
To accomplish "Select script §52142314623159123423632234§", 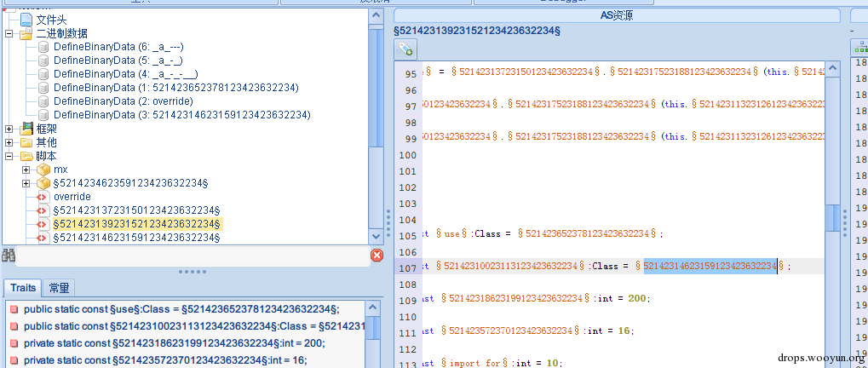I will [137, 238].
